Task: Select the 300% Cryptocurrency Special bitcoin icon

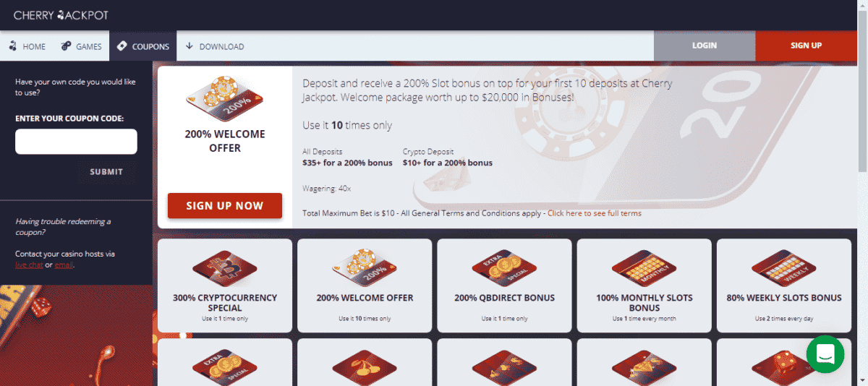Action: tap(224, 267)
